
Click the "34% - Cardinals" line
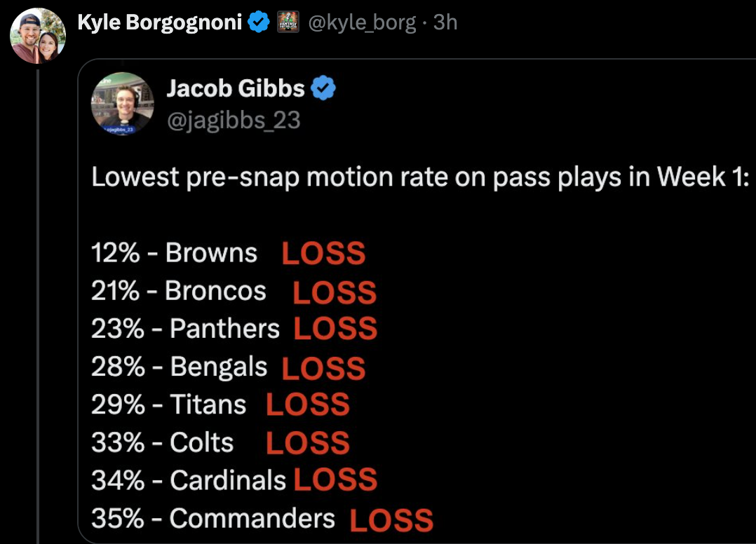pyautogui.click(x=189, y=480)
